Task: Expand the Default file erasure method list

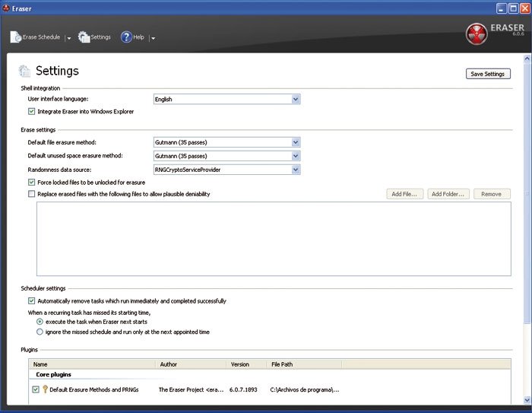Action: [x=296, y=142]
